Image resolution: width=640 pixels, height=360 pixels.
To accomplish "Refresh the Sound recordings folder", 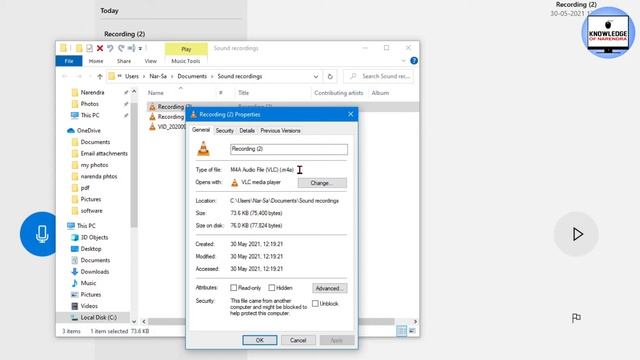I will [330, 76].
